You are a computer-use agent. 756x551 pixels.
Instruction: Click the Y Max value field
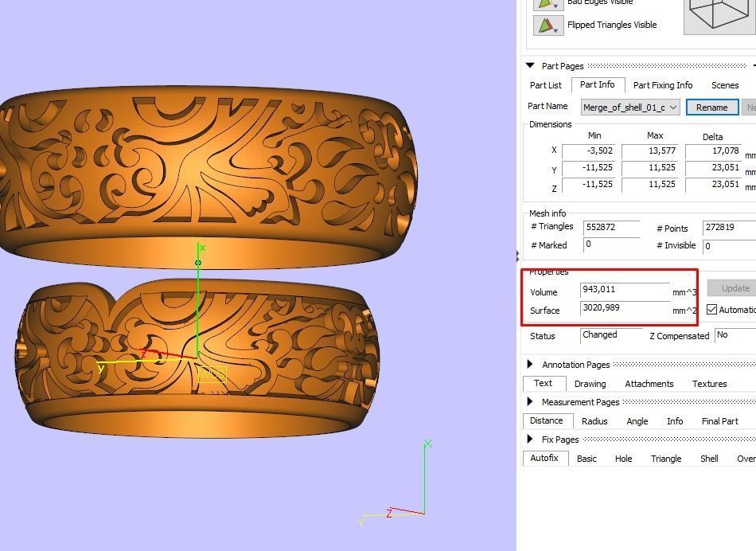(649, 168)
